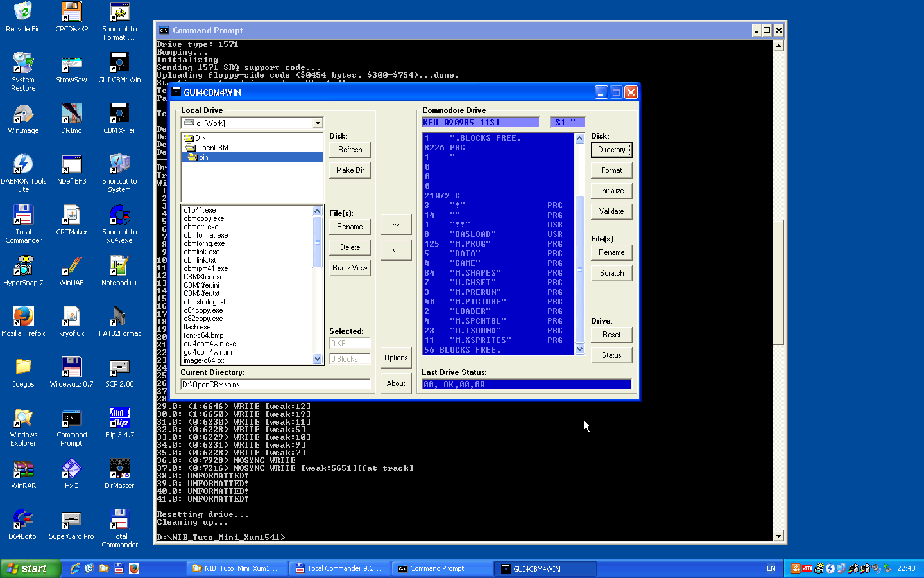Open WinRAR desktop icon
Screen dimensions: 924x578
tap(23, 474)
